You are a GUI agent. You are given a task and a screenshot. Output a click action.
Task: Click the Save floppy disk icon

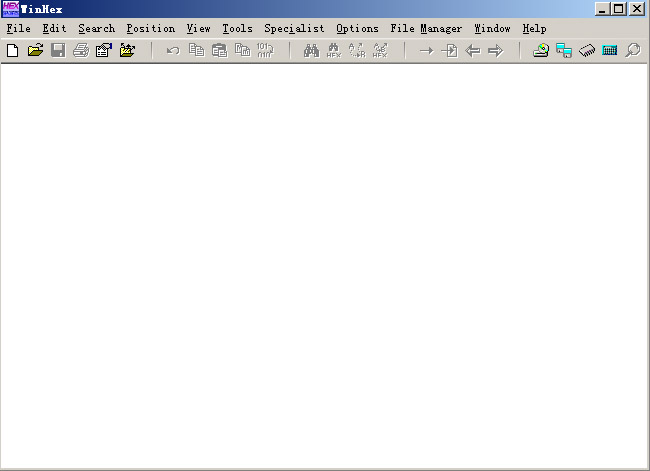click(x=58, y=51)
